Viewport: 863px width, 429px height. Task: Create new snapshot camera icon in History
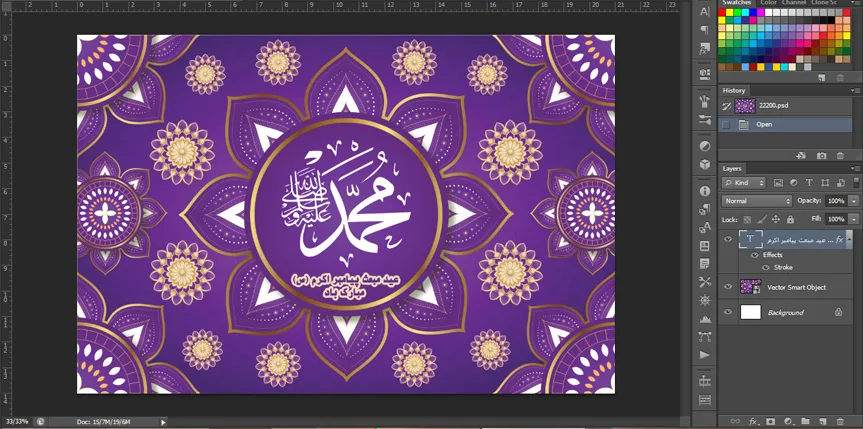coord(822,156)
